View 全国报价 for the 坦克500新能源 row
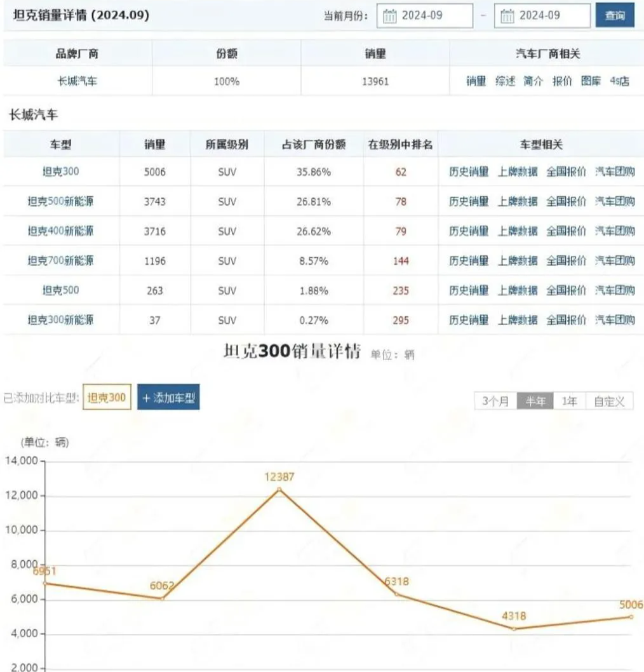This screenshot has height=672, width=644. point(566,201)
